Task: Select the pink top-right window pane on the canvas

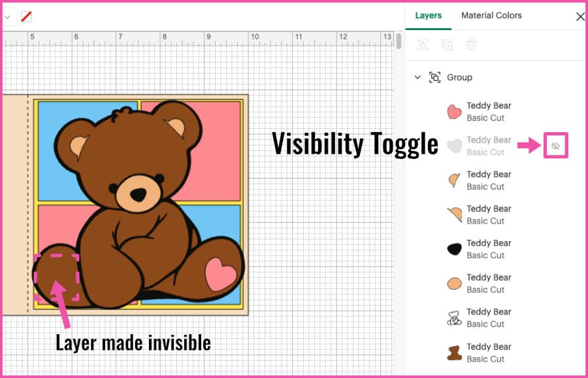Action: [221, 150]
